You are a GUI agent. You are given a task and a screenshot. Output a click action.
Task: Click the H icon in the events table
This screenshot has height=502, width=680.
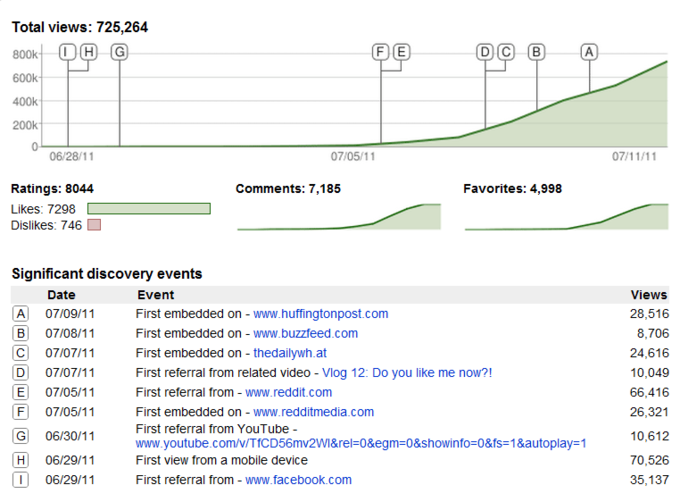[20, 460]
